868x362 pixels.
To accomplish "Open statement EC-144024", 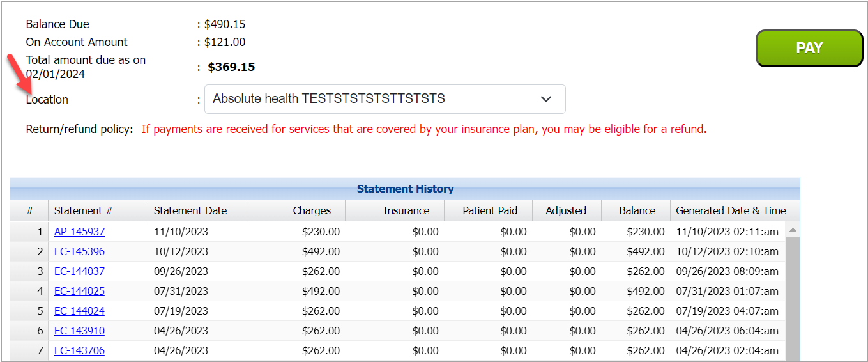I will (79, 311).
